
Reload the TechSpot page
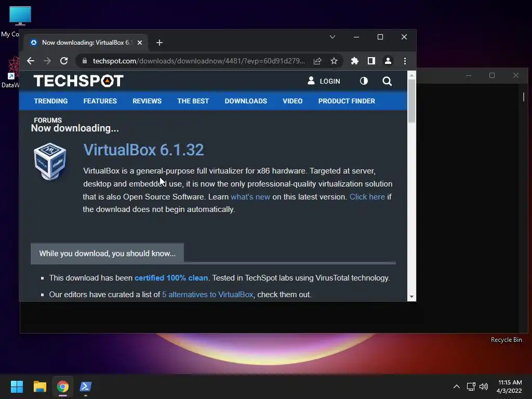[x=64, y=61]
